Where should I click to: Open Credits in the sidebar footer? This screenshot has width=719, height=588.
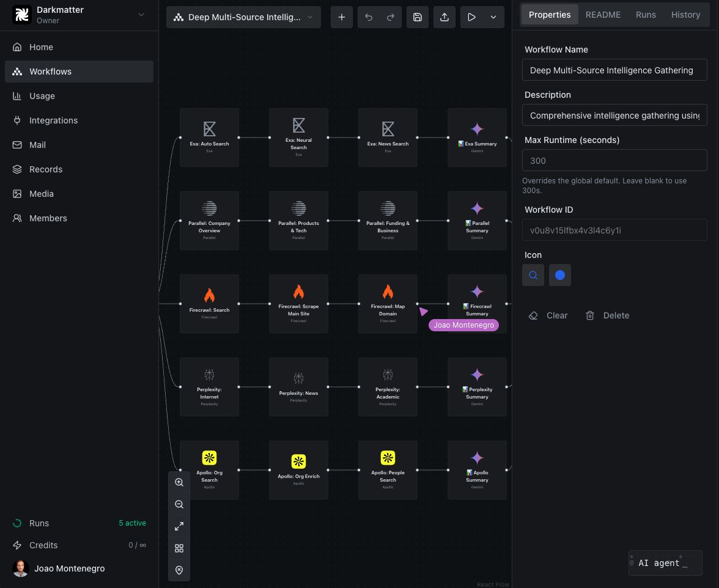coord(79,545)
